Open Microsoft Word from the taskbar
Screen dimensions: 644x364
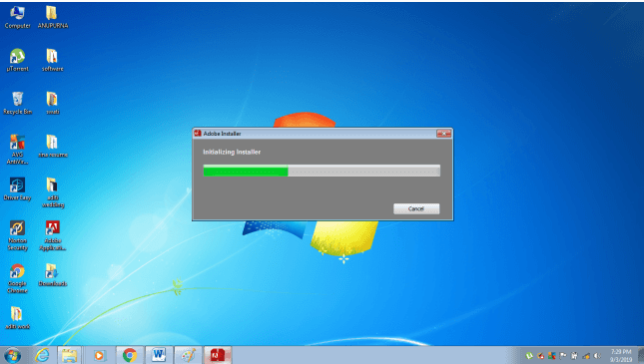point(159,355)
